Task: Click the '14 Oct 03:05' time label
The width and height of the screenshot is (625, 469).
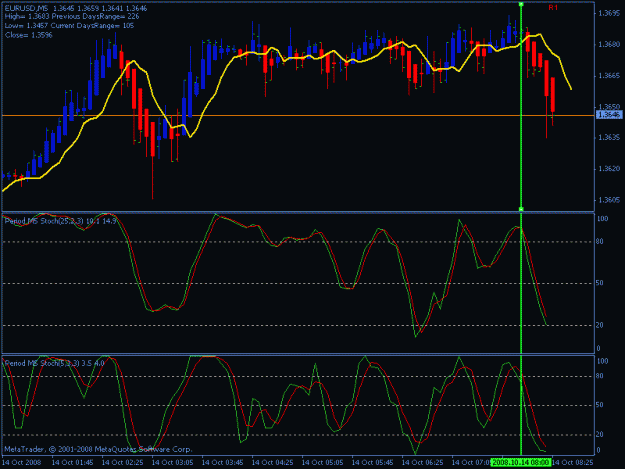Action: 173,463
